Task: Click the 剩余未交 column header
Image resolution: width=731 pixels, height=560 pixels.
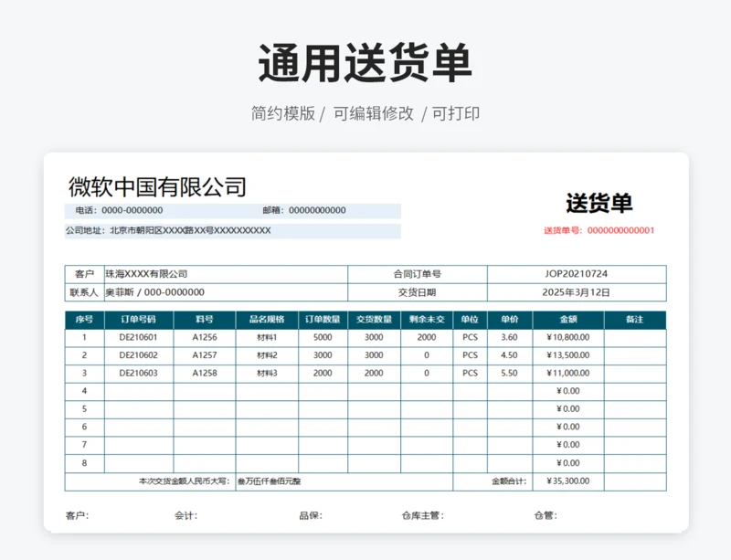Action: click(427, 320)
